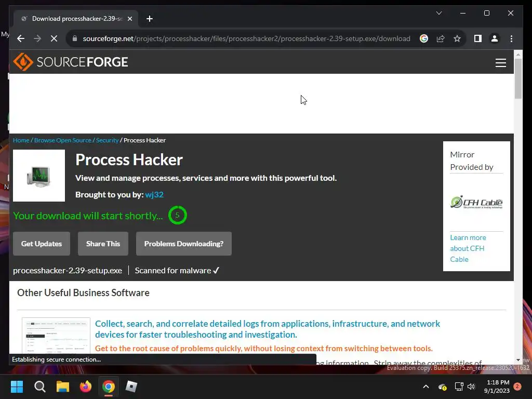Click the download countdown circle
This screenshot has height=399, width=532.
[x=178, y=215]
